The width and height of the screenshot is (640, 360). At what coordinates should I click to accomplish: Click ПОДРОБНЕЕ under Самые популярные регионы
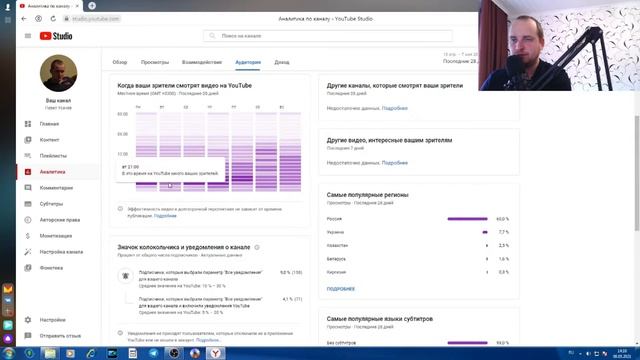340,289
